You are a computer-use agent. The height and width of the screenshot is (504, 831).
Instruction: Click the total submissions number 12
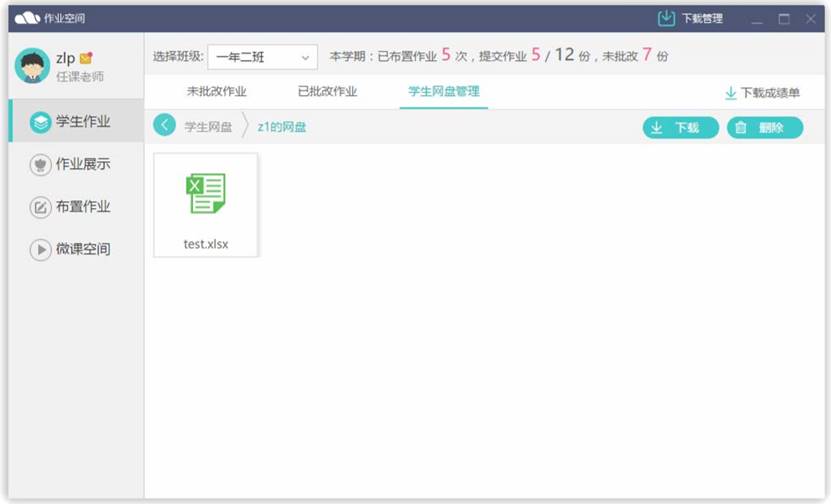point(564,55)
